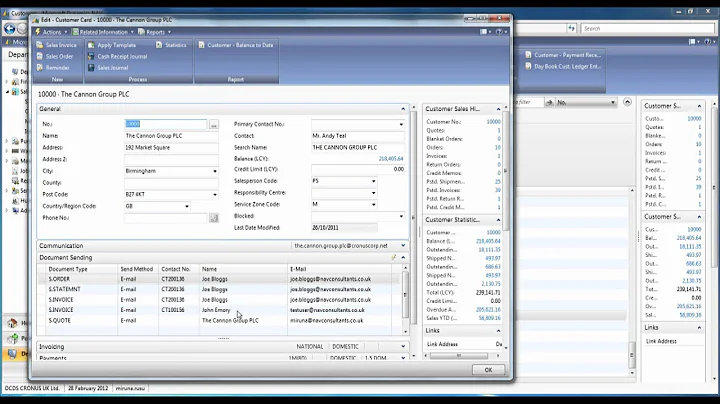Open the Cash Receipt Journal

[x=118, y=56]
